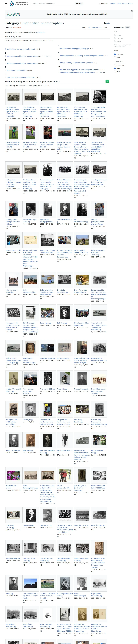Open the View history tab
The width and height of the screenshot is (138, 644).
(97, 27)
